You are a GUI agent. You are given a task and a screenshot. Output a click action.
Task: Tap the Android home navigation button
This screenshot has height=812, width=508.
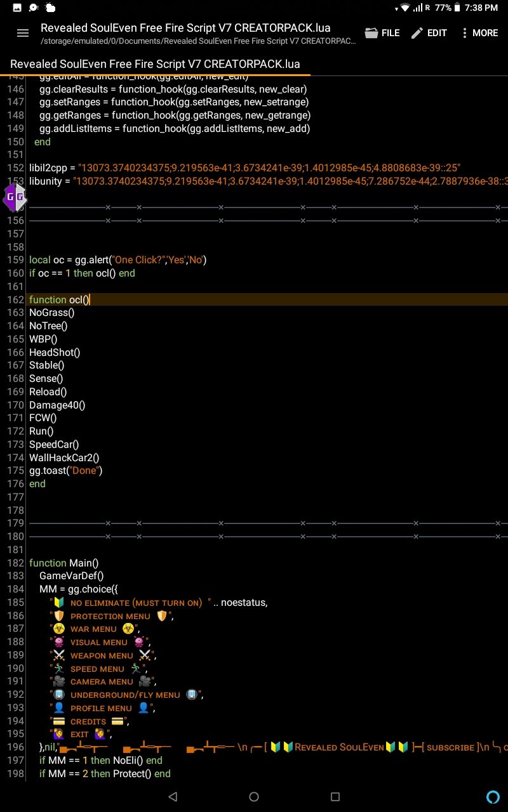[254, 797]
